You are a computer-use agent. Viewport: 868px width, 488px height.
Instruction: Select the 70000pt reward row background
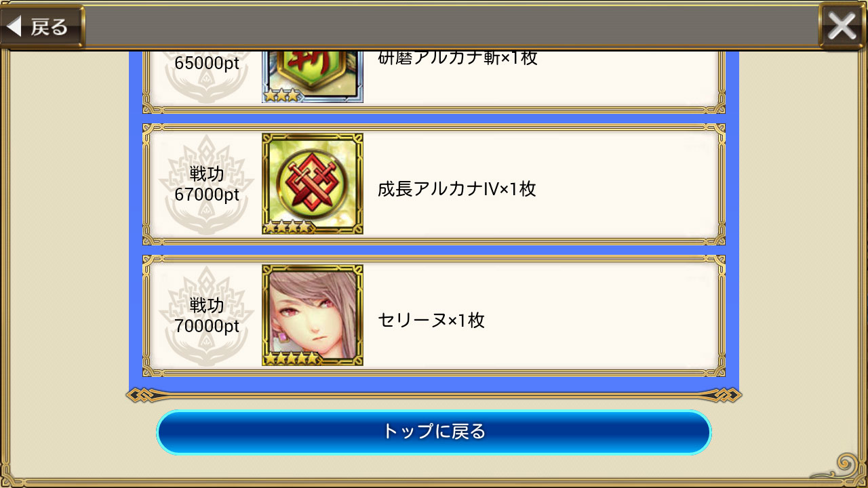pyautogui.click(x=434, y=316)
